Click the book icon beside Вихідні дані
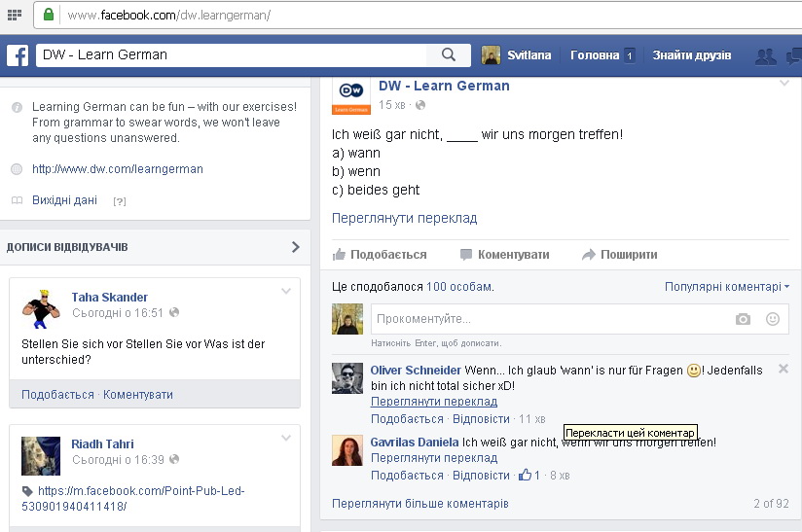This screenshot has width=802, height=532. [17, 200]
